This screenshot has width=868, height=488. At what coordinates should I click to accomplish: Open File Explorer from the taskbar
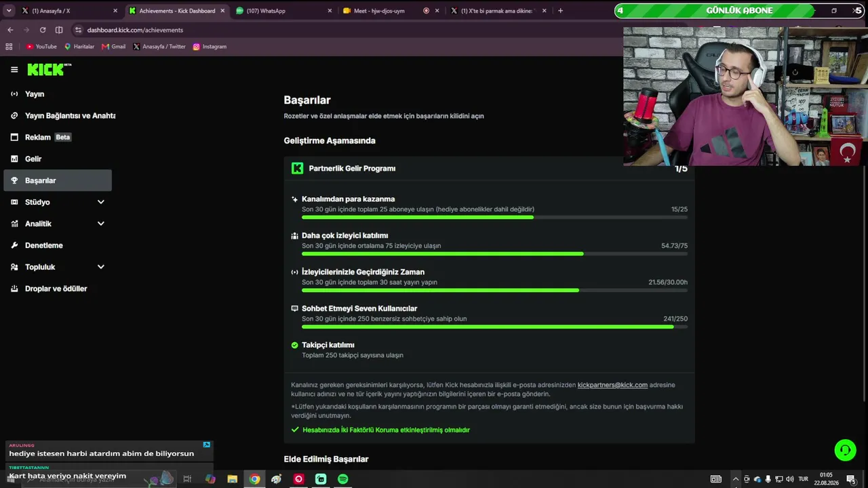pyautogui.click(x=232, y=479)
